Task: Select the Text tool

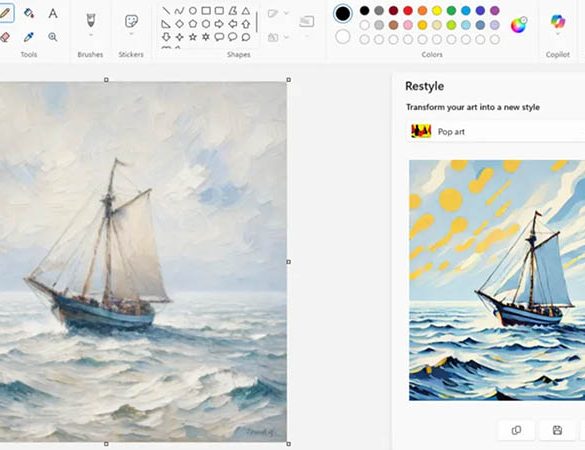Action: click(53, 13)
